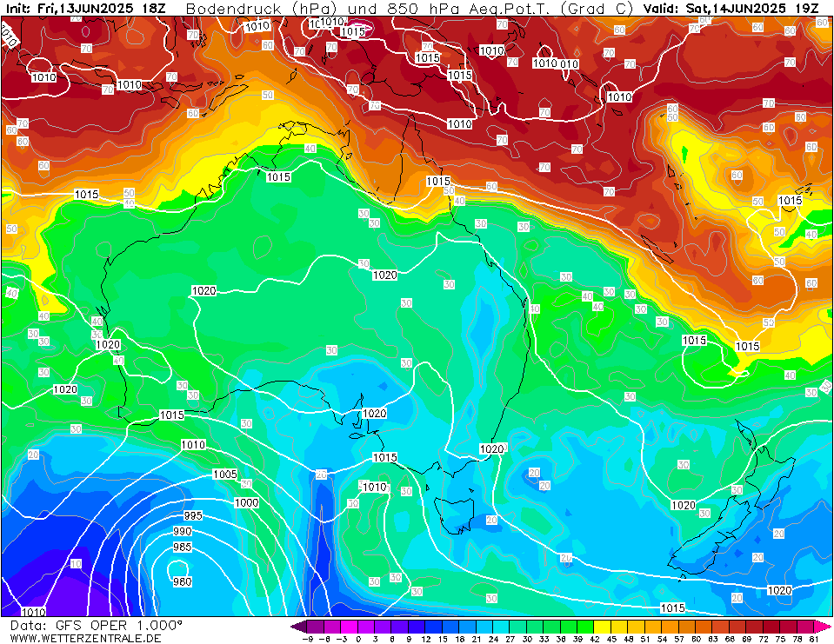
Task: Click the legend value 0
Action: [358, 639]
